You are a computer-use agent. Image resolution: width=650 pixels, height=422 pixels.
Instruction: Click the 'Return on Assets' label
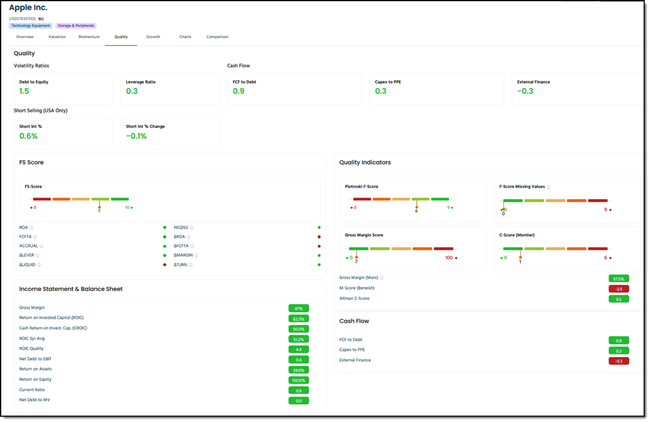[x=35, y=369]
